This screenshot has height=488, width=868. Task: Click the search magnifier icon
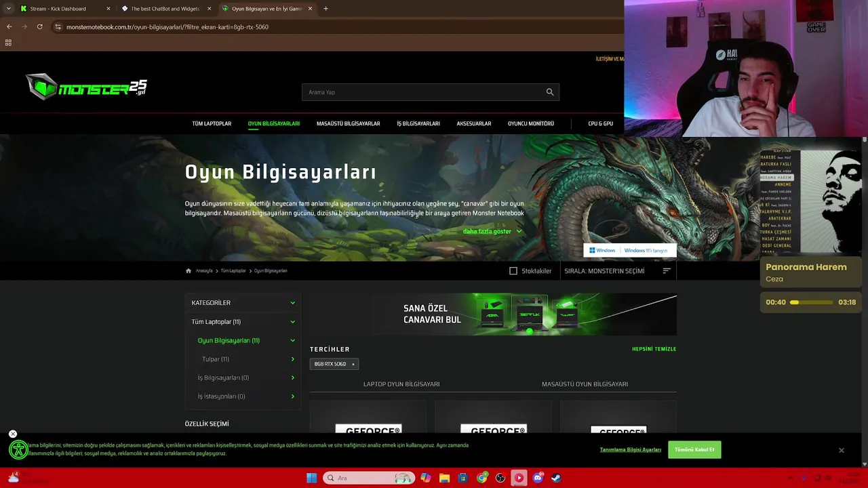click(x=550, y=92)
